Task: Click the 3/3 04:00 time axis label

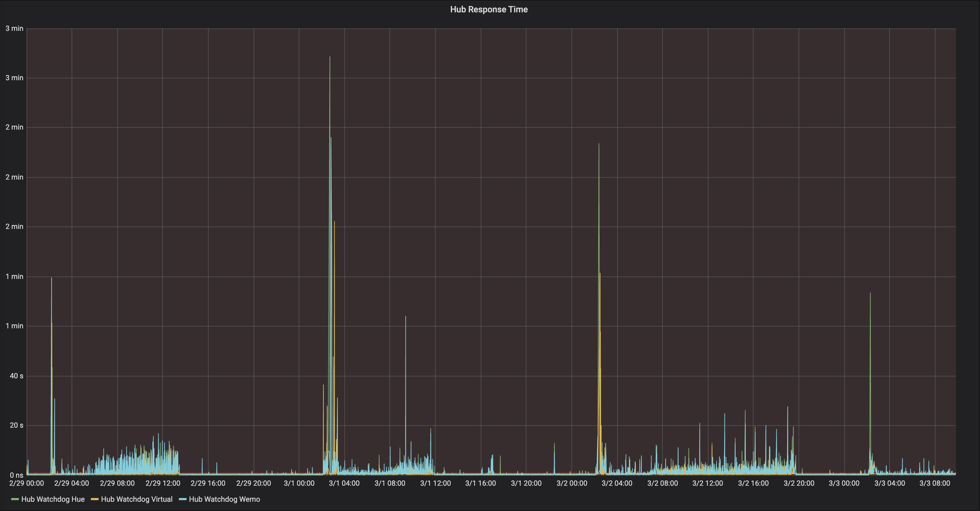Action: pos(890,483)
